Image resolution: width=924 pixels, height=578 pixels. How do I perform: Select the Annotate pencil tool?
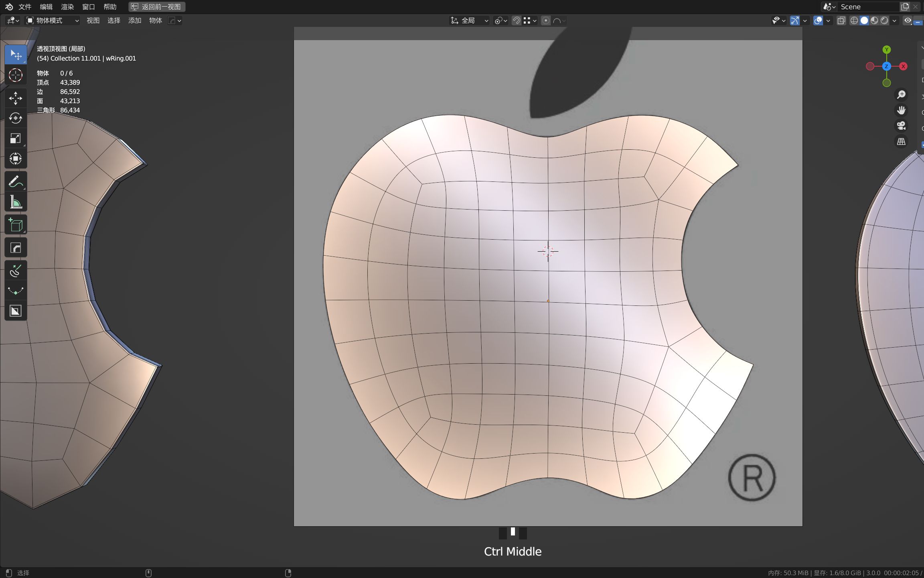coord(16,181)
